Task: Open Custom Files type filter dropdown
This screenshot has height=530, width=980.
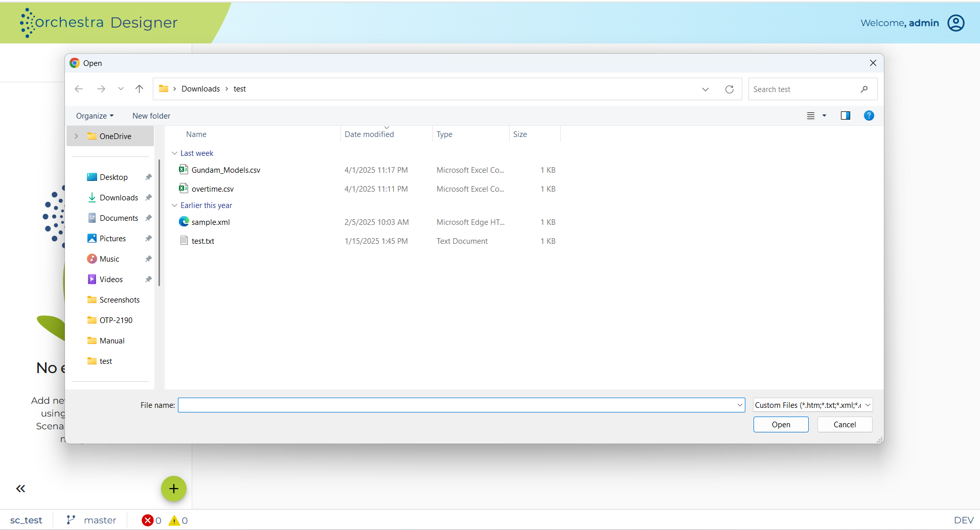Action: click(x=813, y=405)
